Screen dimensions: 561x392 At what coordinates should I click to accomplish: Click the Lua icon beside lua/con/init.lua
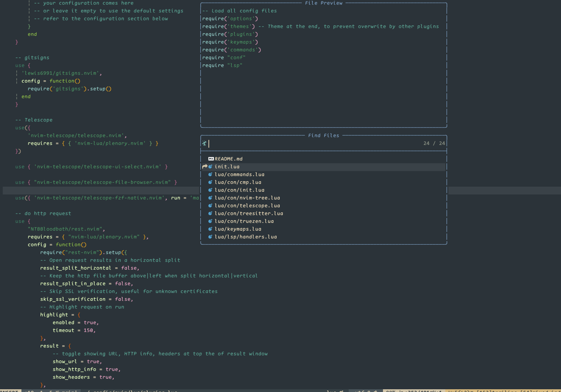coord(210,190)
